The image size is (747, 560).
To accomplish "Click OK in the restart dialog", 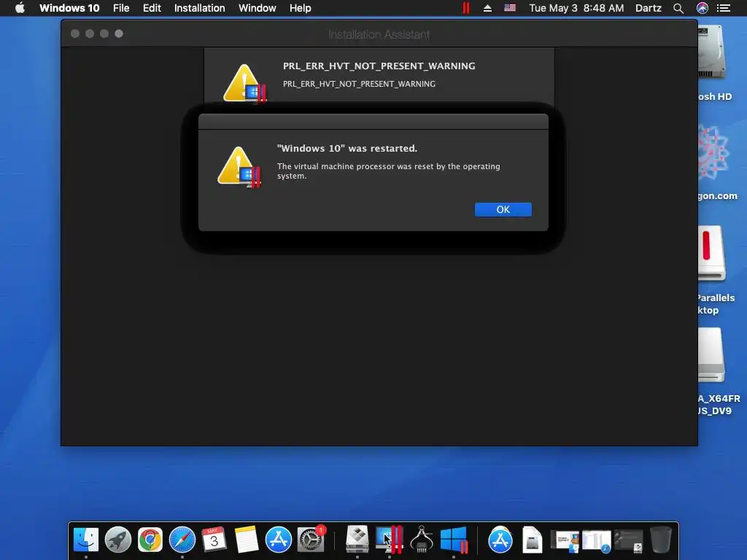I will pos(503,209).
